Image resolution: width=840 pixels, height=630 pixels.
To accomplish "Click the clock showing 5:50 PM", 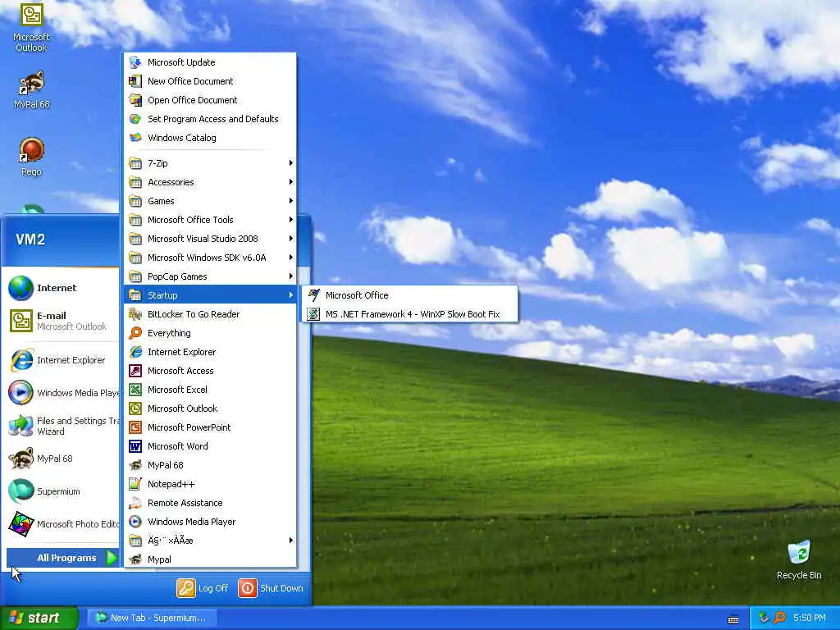I will (809, 618).
